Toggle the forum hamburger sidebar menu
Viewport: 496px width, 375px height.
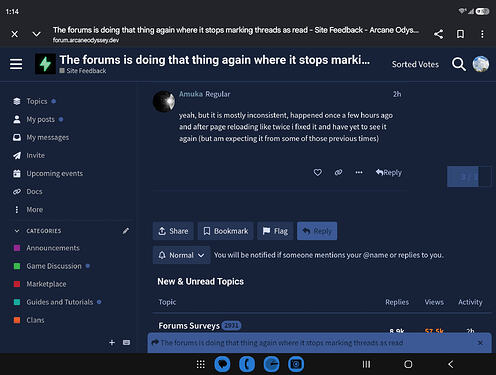click(x=16, y=64)
